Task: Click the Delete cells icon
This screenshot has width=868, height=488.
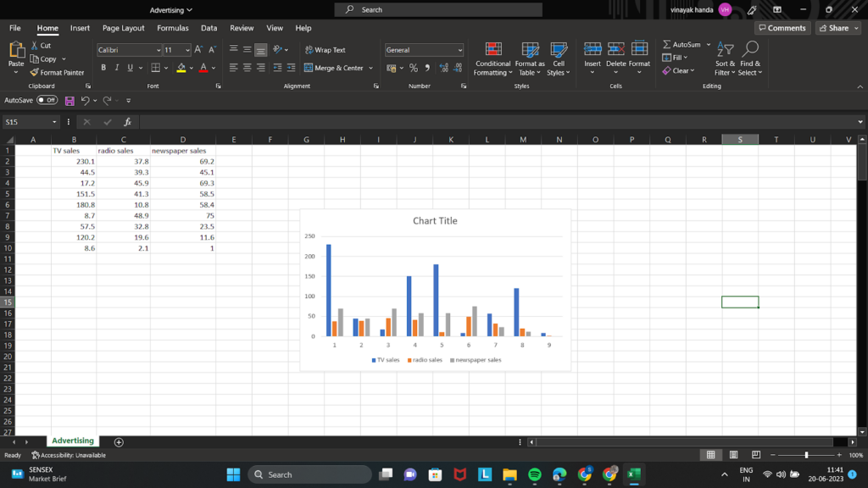Action: tap(615, 49)
